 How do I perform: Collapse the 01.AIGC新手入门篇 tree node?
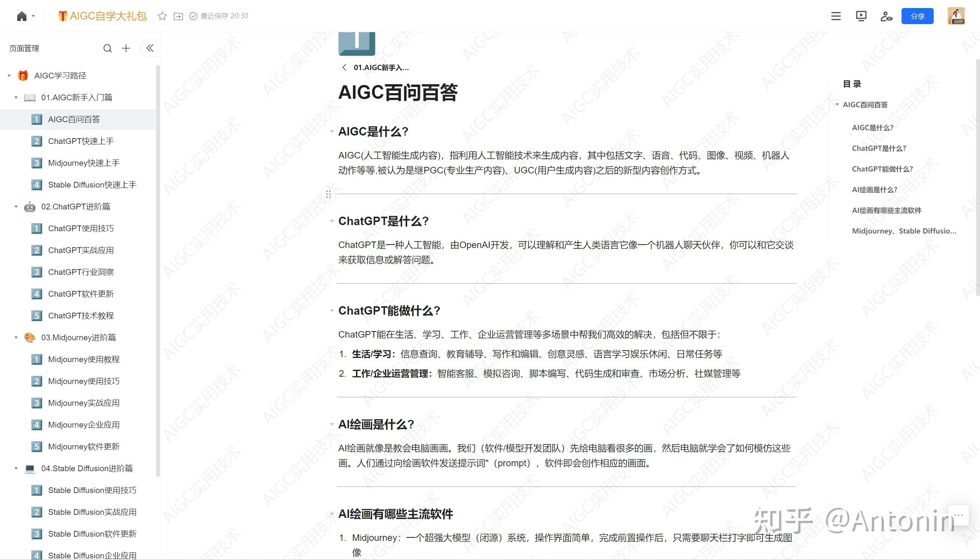click(16, 97)
